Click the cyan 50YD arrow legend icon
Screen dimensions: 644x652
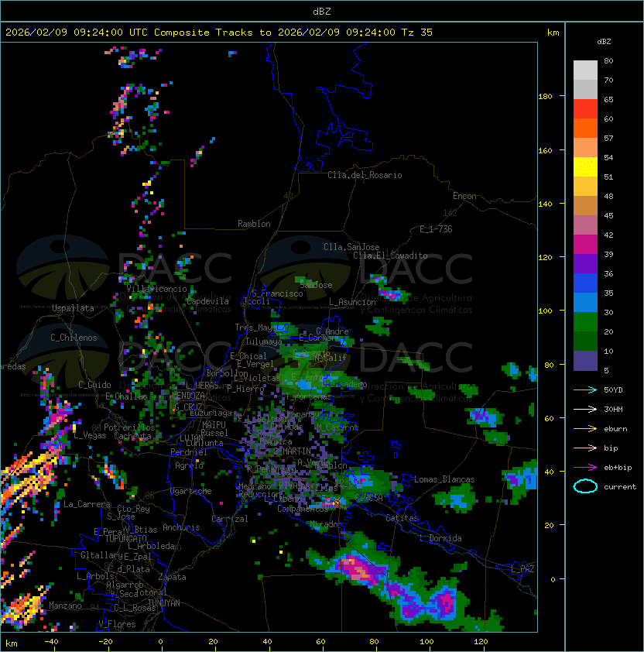coord(585,389)
